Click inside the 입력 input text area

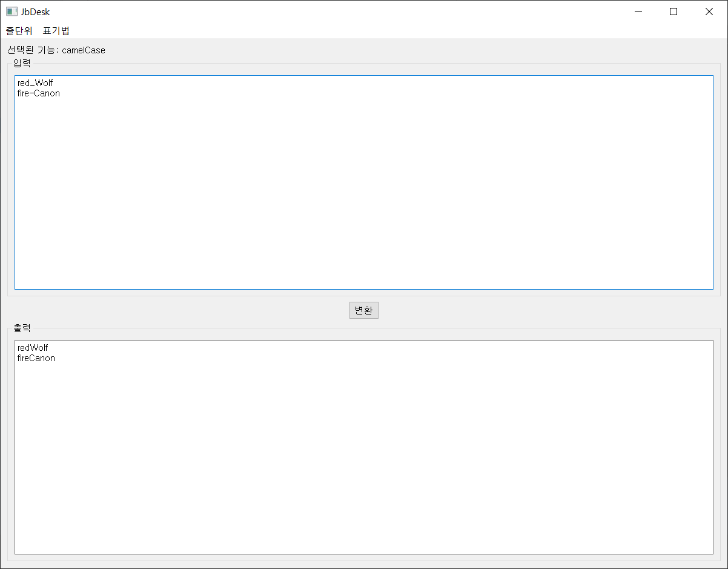pos(364,182)
